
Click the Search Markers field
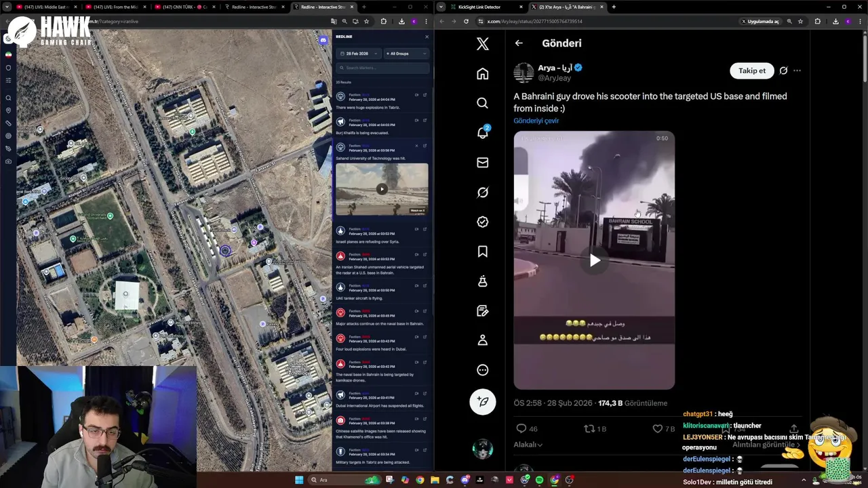click(383, 68)
